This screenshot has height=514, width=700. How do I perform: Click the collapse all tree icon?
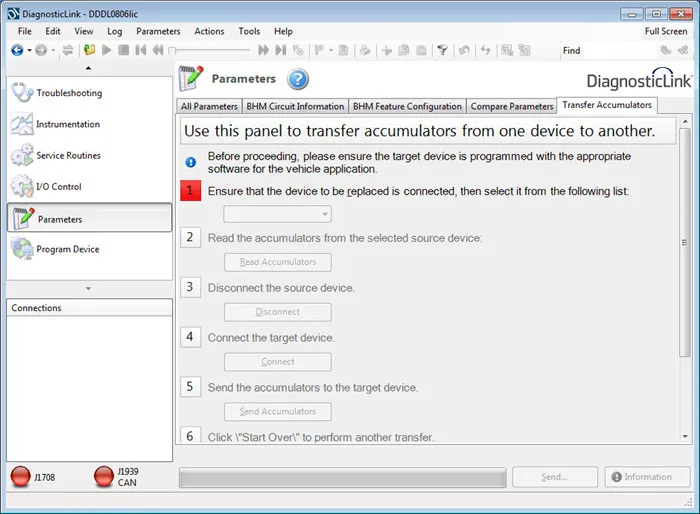coord(525,50)
